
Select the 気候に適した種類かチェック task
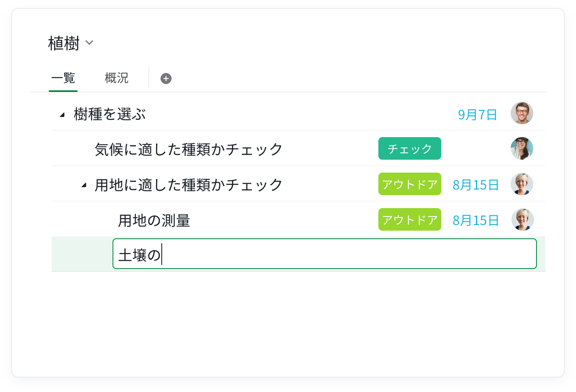pyautogui.click(x=188, y=149)
